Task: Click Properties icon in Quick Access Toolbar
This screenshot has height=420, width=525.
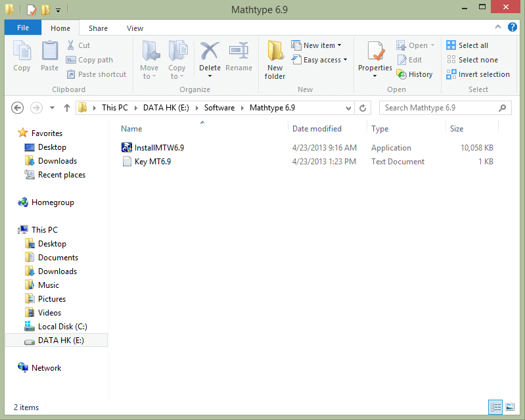Action: click(31, 9)
